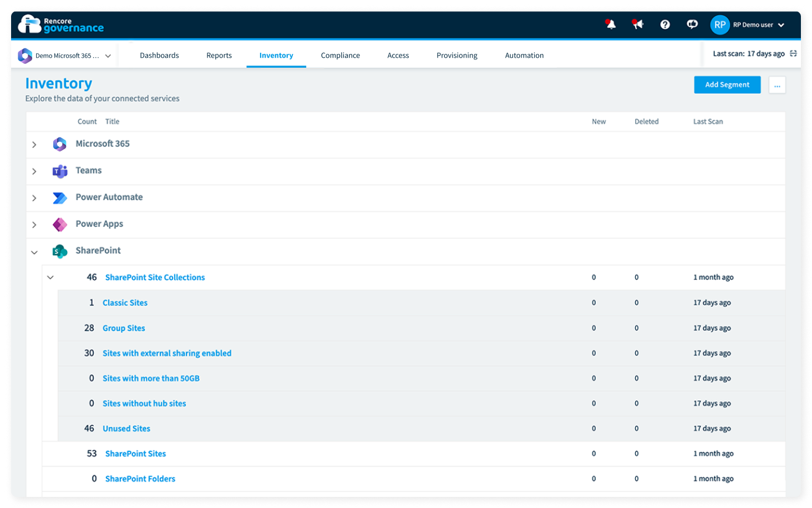
Task: Click the Demo Microsoft 365 tenant icon
Action: (x=25, y=55)
